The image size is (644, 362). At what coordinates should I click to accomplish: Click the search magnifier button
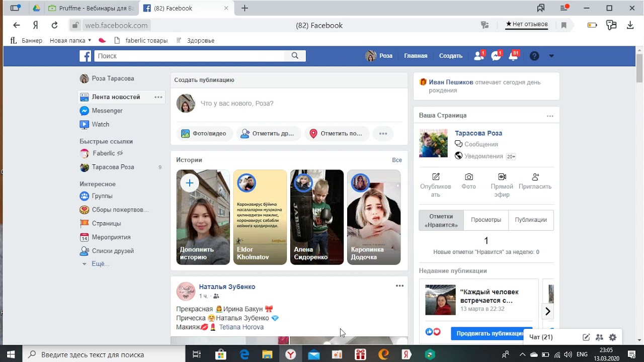click(295, 56)
